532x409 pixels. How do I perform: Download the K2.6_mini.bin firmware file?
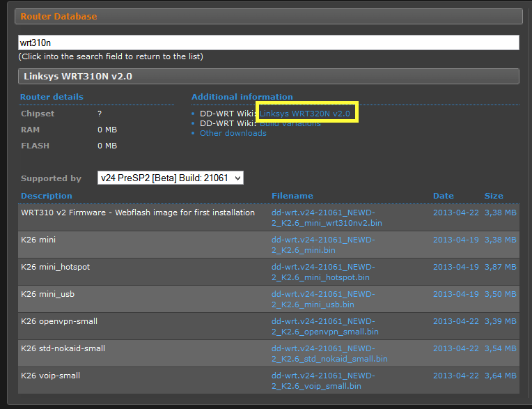point(322,245)
